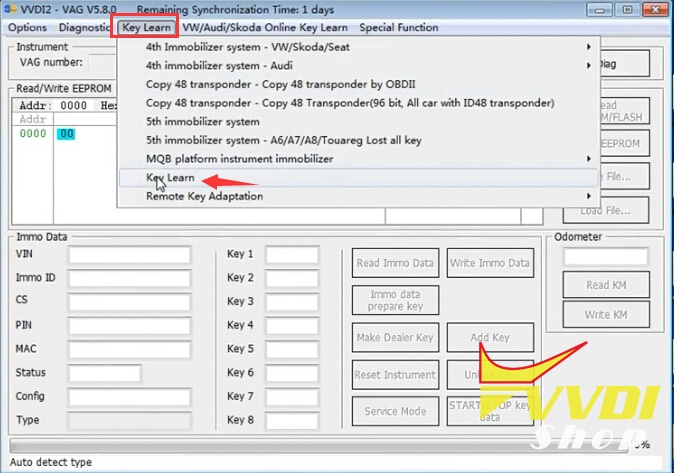
Task: Click the Key Learn menu in the menu bar
Action: click(x=146, y=28)
